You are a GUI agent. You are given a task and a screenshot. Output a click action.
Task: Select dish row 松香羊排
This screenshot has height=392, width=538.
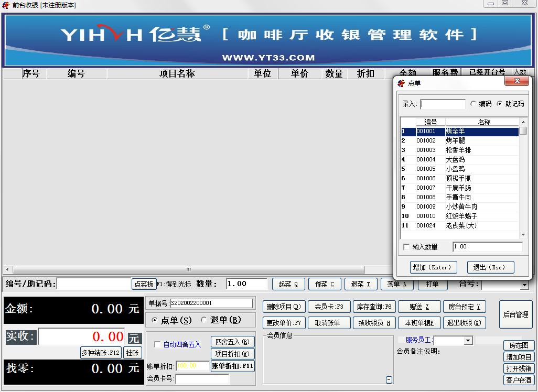460,150
